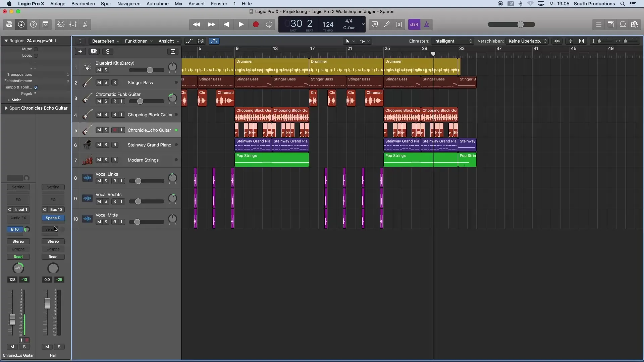The height and width of the screenshot is (362, 644).
Task: Open Smart Controls dial icon
Action: tap(61, 24)
